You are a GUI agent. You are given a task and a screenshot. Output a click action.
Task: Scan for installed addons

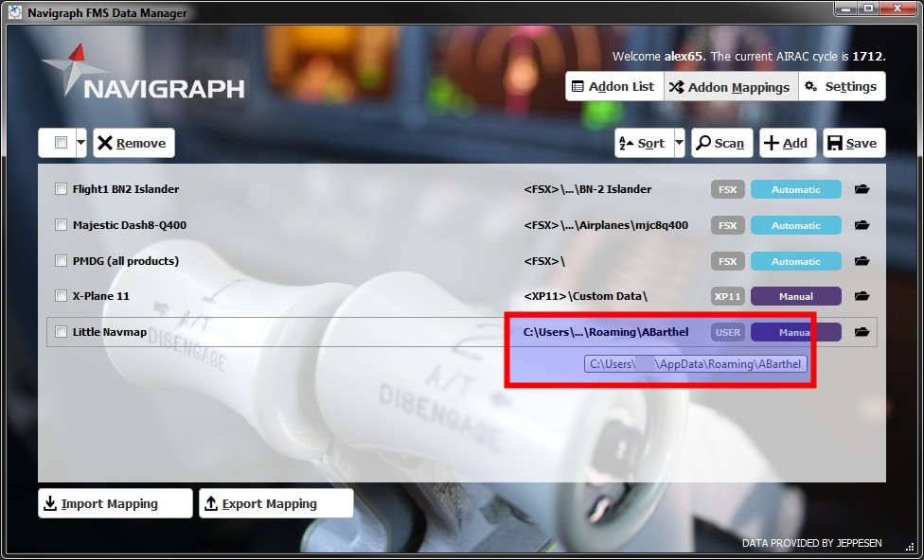pyautogui.click(x=721, y=143)
